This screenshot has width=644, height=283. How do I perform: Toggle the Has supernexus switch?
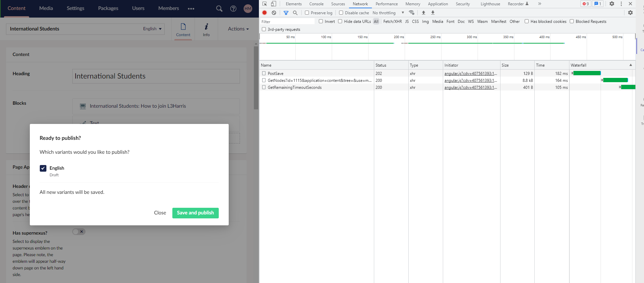coord(79,232)
